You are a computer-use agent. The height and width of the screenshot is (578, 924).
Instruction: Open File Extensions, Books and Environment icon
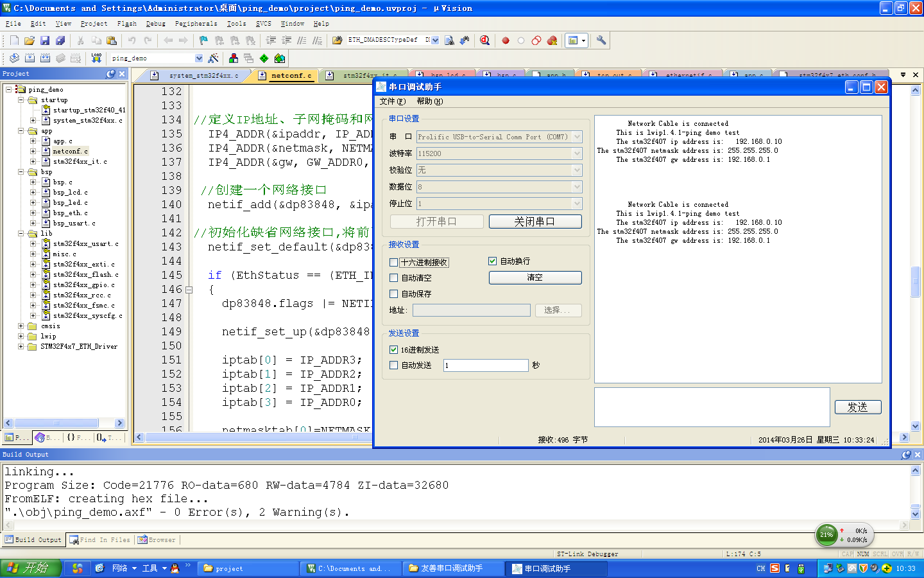click(x=233, y=58)
